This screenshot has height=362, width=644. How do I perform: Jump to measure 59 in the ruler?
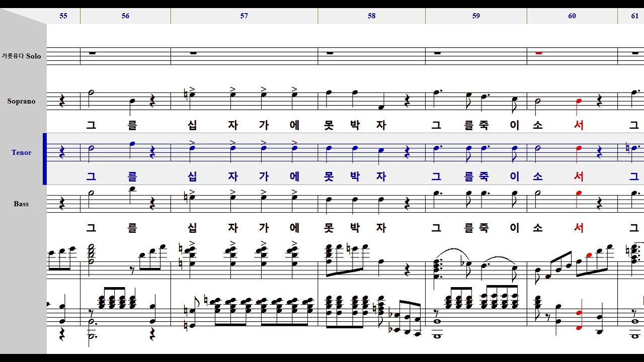point(476,16)
